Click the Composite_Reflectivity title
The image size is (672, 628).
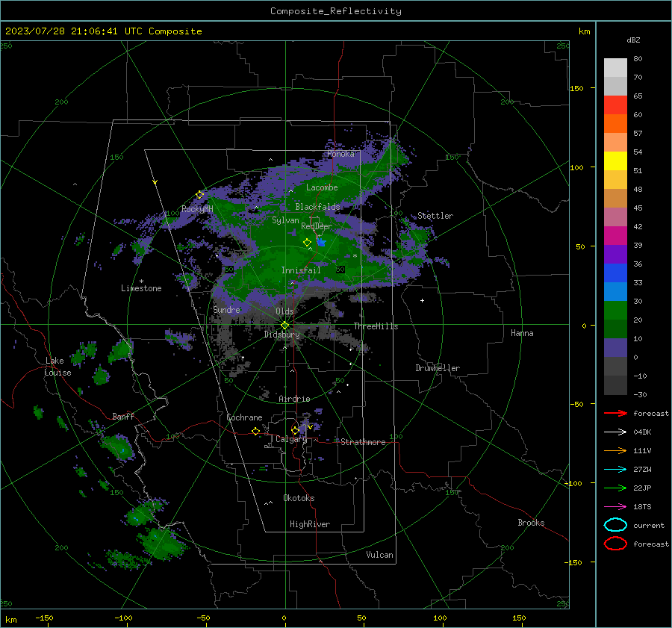pyautogui.click(x=335, y=11)
